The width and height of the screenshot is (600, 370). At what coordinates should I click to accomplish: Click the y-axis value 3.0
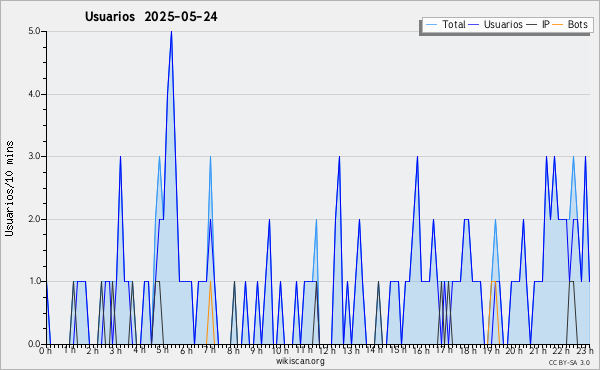point(34,156)
